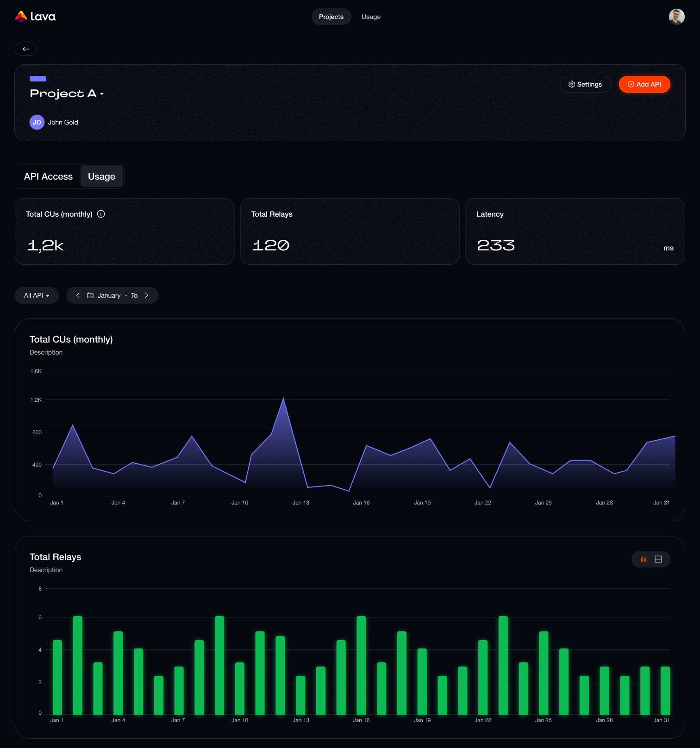Open the January start date selector

coord(109,295)
